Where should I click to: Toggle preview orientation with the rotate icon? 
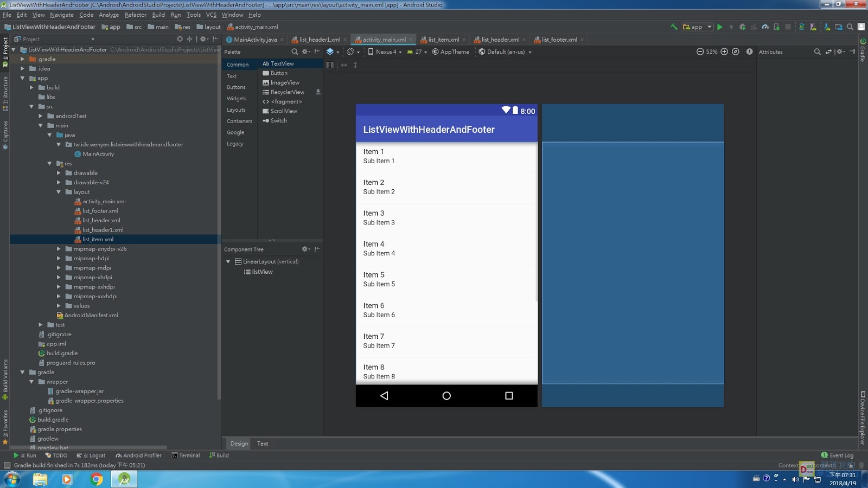coord(350,52)
